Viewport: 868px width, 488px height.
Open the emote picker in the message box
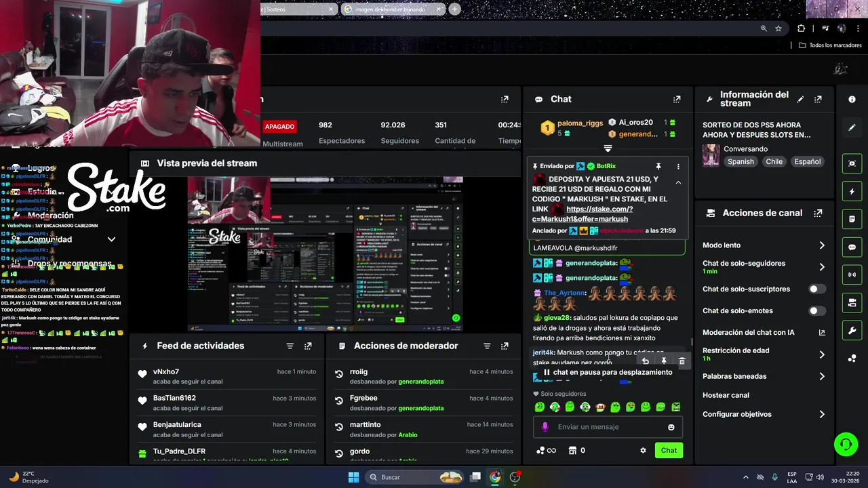[671, 427]
